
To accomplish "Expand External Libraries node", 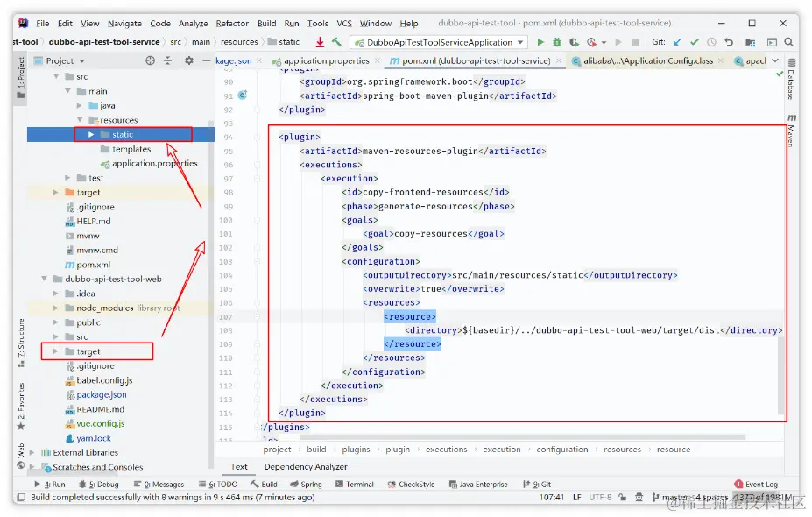I will pos(32,452).
